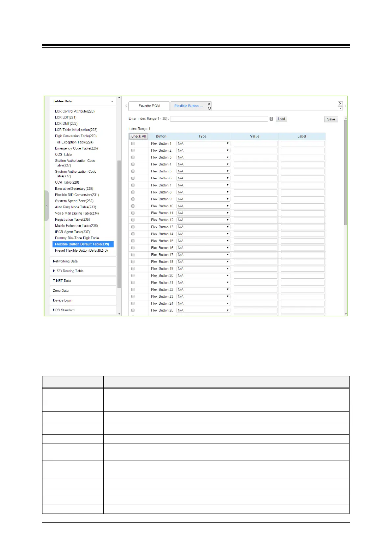Viewport: 392px width, 554px height.
Task: Click the Enter Index Range input field
Action: [x=219, y=119]
